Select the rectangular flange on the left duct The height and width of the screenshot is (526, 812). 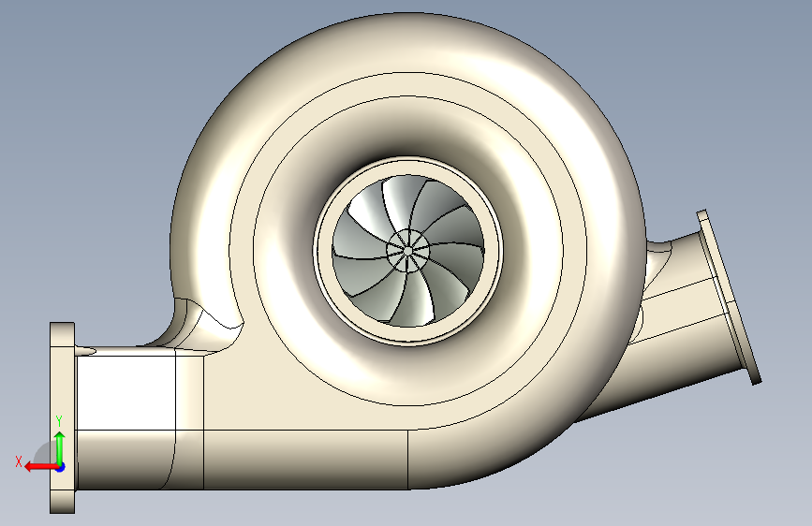tap(62, 417)
